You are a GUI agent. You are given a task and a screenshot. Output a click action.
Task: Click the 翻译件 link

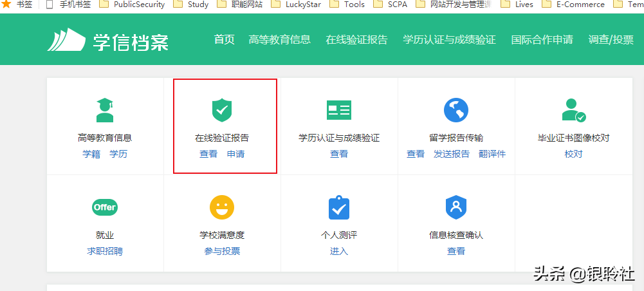[492, 154]
